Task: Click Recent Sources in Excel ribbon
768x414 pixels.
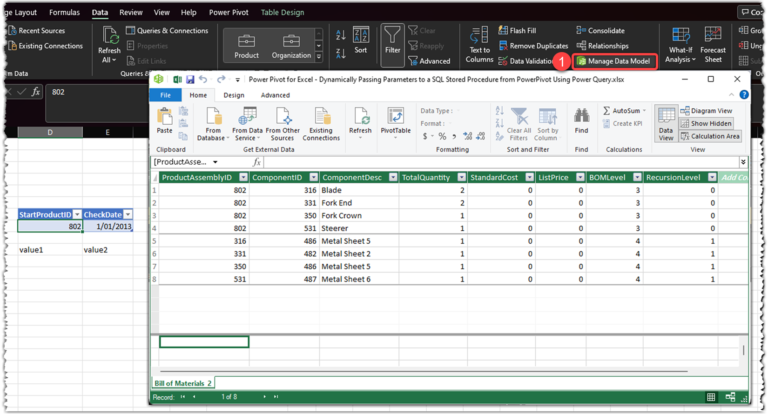Action: [x=37, y=30]
